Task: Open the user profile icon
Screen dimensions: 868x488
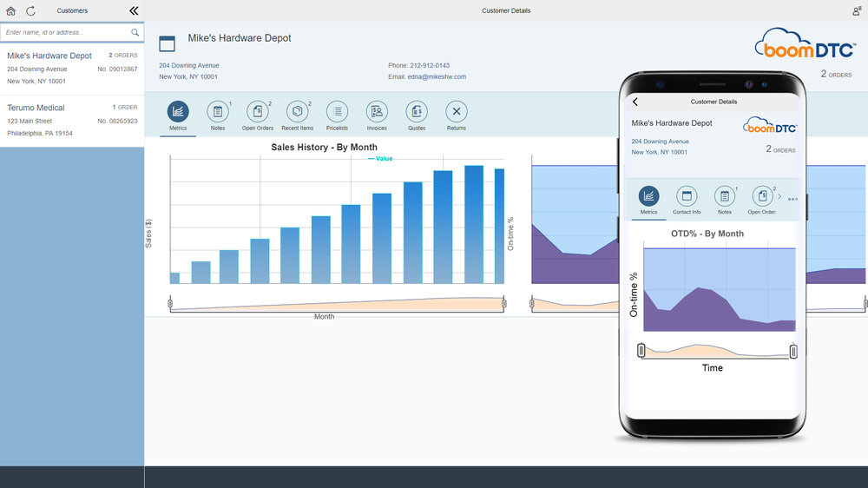Action: (857, 10)
